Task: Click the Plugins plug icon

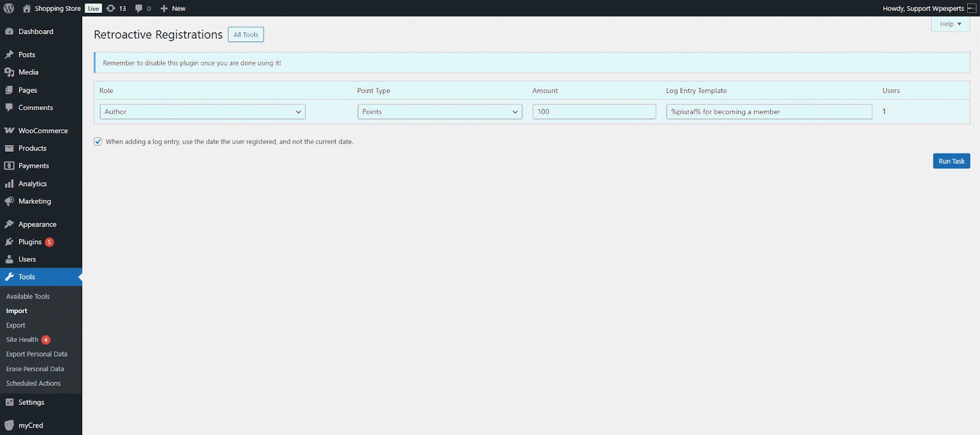Action: click(x=9, y=242)
